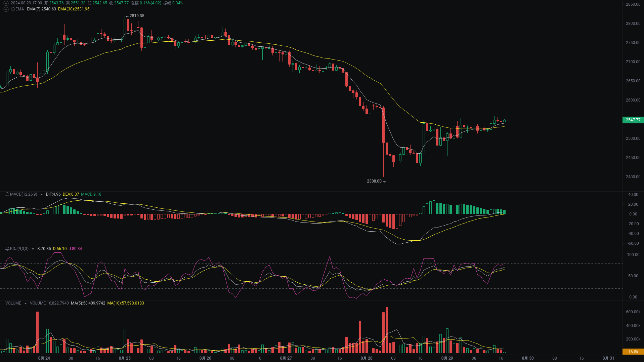Click the bell icon beside KDJ(9,3,3)
Screen dimensions: 644x362
point(7,249)
